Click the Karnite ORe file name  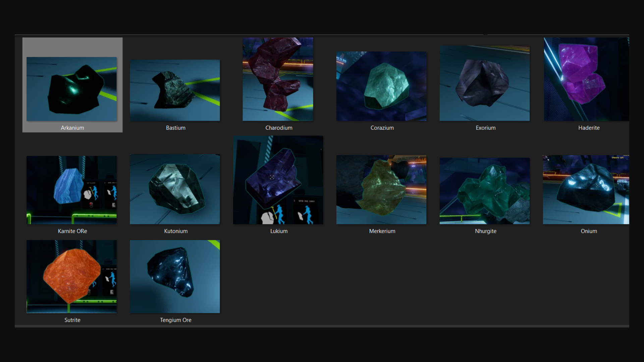[x=72, y=231]
